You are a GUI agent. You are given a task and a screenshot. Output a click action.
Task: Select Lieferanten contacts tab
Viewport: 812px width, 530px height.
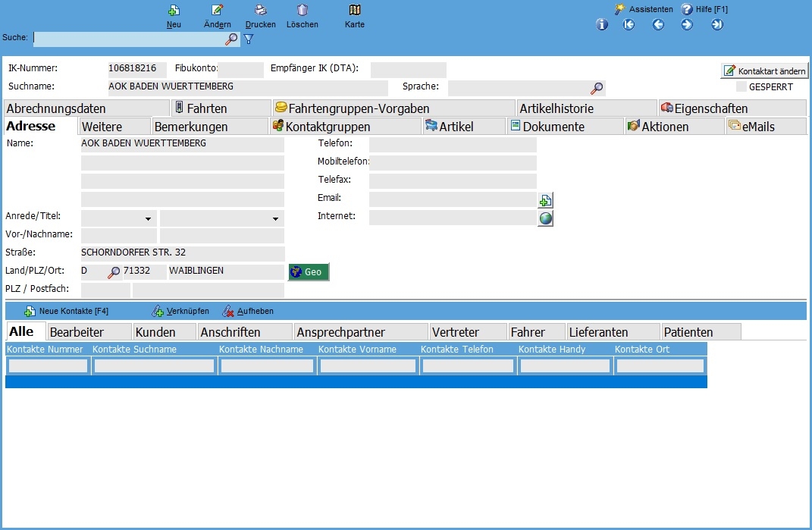tap(613, 332)
